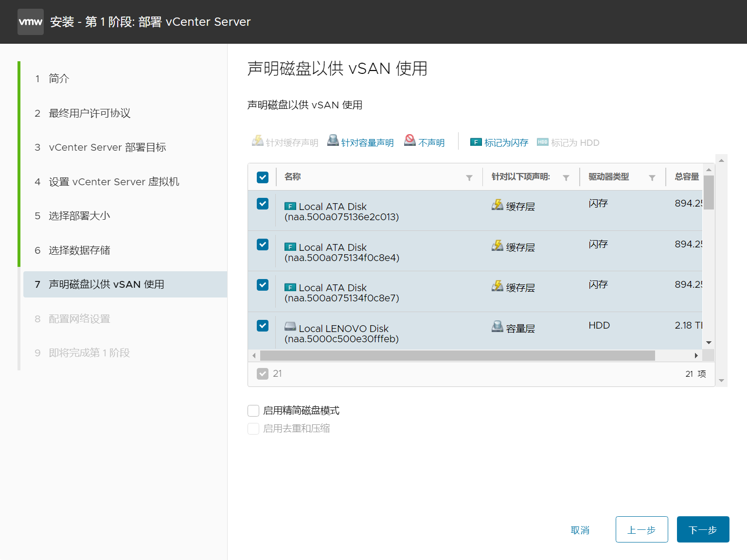The height and width of the screenshot is (560, 747).
Task: Click cache tier icon in naa.500a075134f0c8e4 row
Action: click(498, 245)
